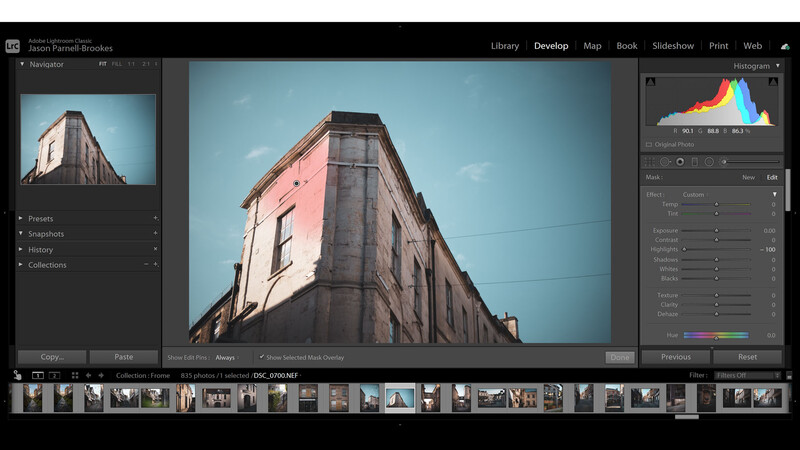Click the Temp slider handle
The height and width of the screenshot is (450, 800).
(x=716, y=204)
